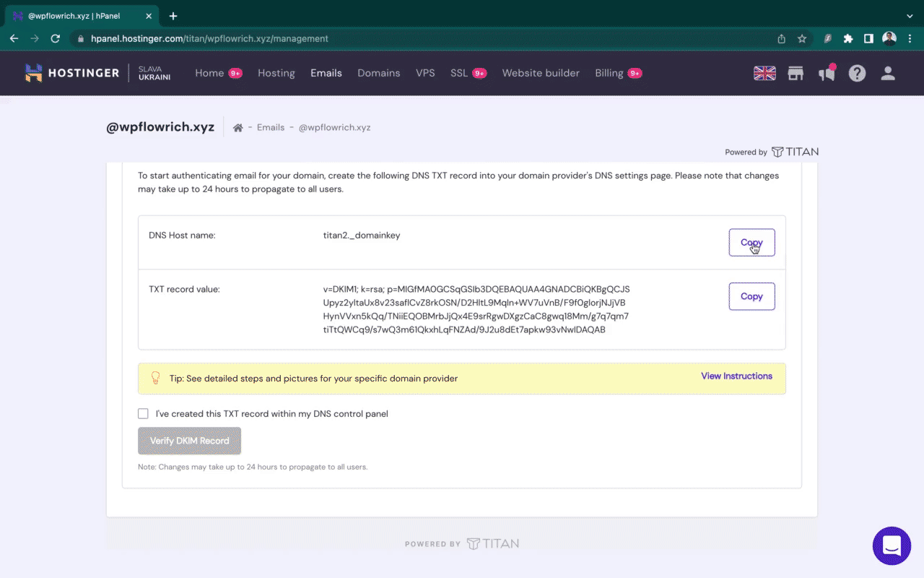Click the lightbulb tip icon
This screenshot has width=924, height=578.
point(155,378)
